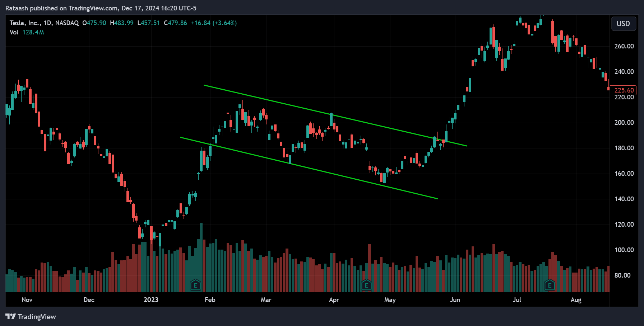
Task: Click the Jun label on time axis
Action: pos(455,300)
